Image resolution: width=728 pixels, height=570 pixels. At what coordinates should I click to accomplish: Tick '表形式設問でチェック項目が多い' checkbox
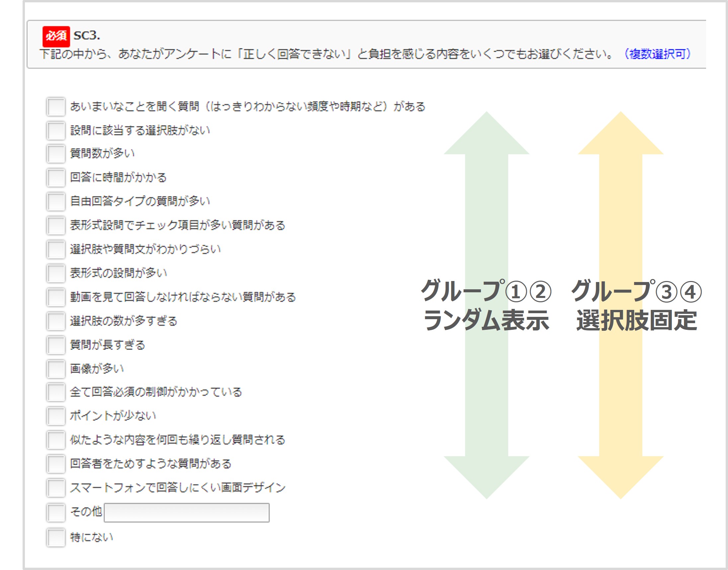(56, 225)
